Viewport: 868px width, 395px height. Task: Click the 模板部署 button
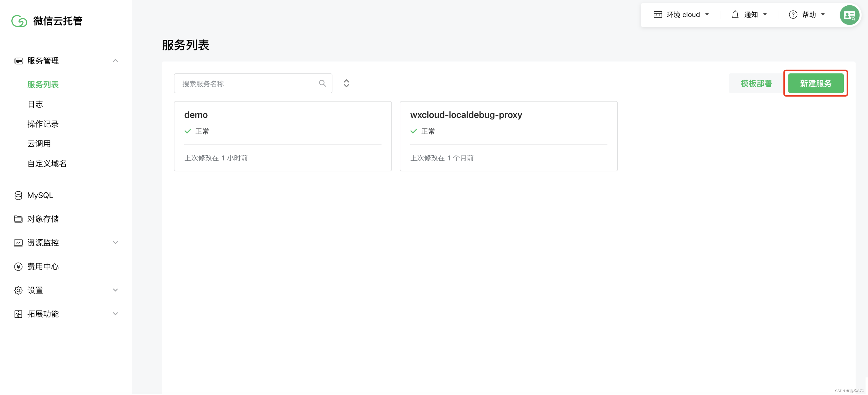[757, 83]
